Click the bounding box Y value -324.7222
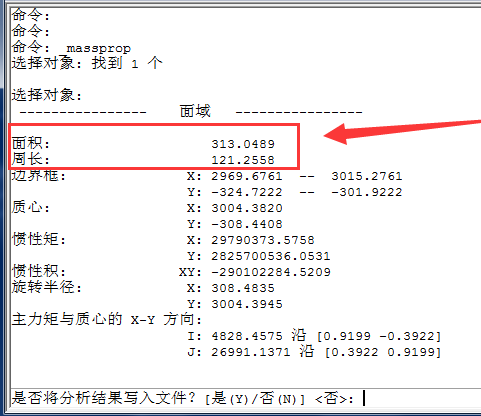 point(247,192)
